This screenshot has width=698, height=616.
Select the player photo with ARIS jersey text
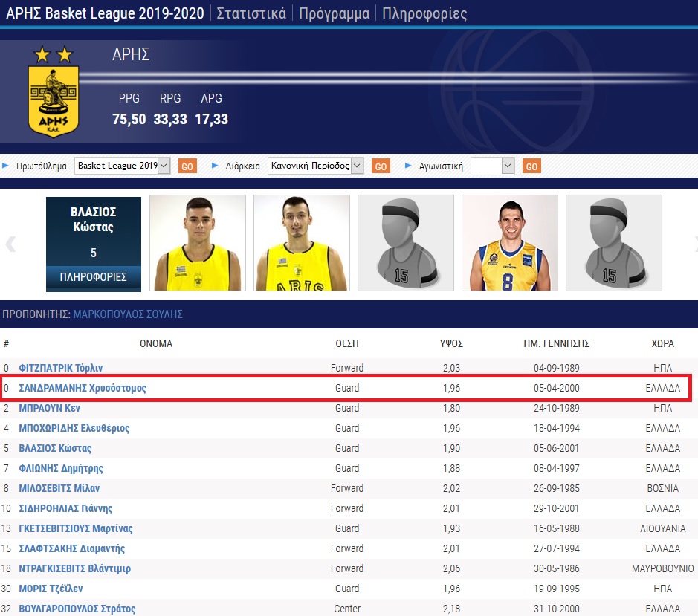tap(302, 243)
